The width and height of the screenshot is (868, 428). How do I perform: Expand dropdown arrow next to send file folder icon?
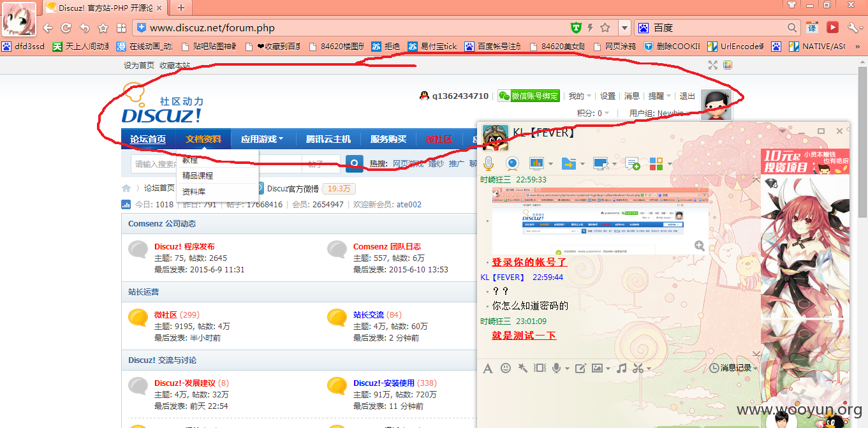(582, 164)
